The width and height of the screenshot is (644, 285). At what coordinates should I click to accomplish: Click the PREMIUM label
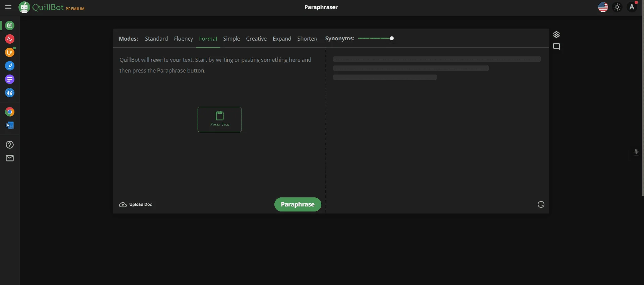click(75, 9)
